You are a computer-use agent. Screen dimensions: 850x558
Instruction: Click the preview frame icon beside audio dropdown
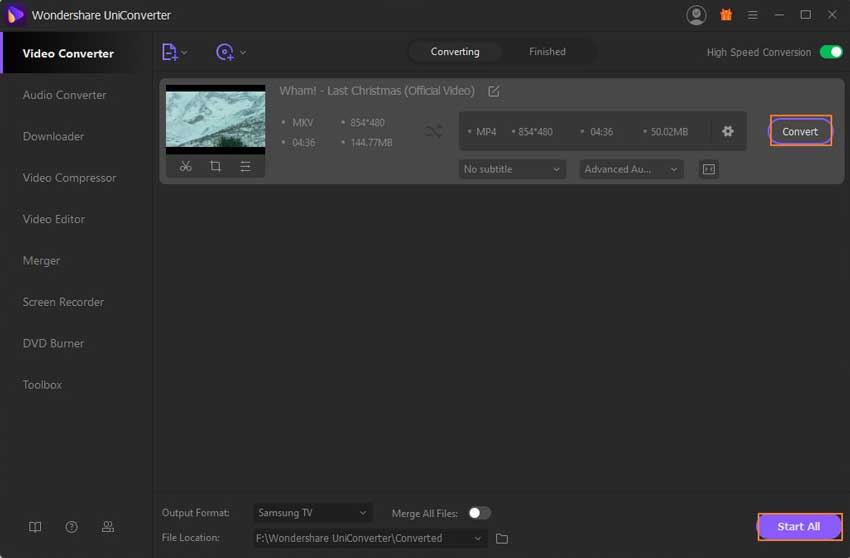[x=709, y=169]
